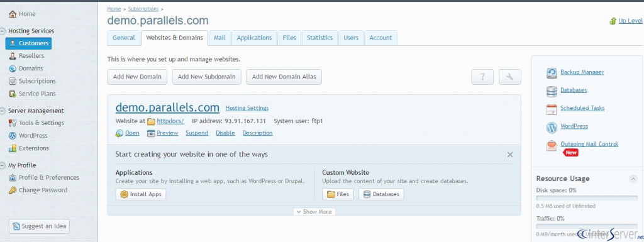Select the Websites & Domains tab

click(175, 38)
